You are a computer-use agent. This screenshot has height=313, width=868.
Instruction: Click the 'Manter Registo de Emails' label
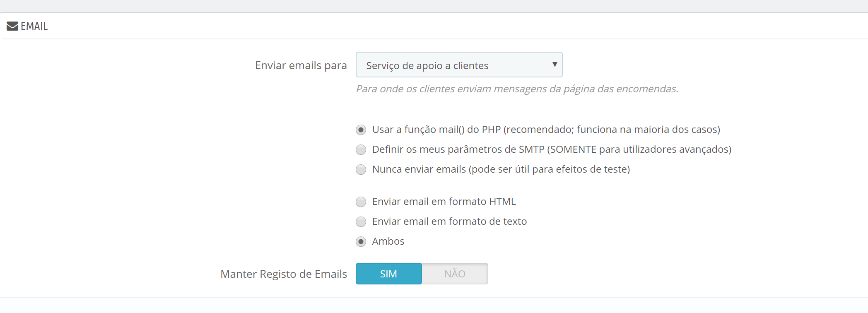(283, 274)
